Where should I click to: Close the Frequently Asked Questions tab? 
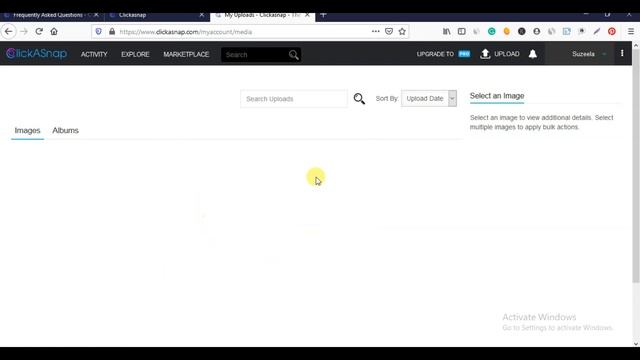(96, 15)
